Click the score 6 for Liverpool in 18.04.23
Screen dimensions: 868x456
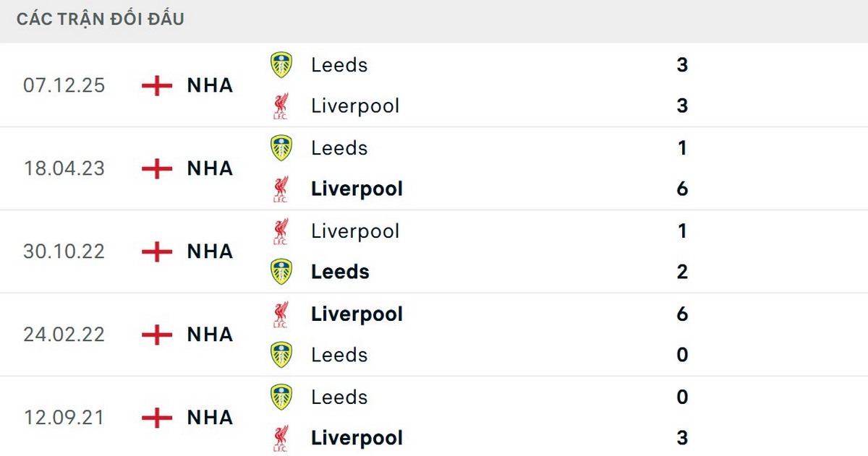coord(681,189)
